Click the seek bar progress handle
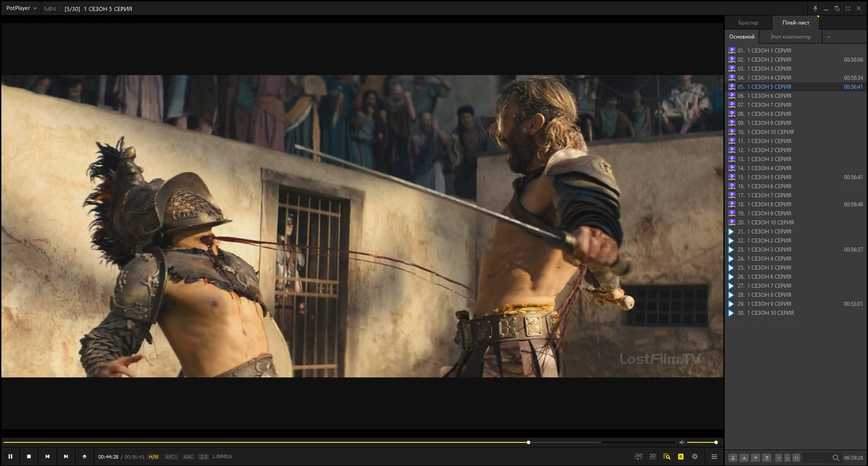This screenshot has height=466, width=868. (x=528, y=442)
